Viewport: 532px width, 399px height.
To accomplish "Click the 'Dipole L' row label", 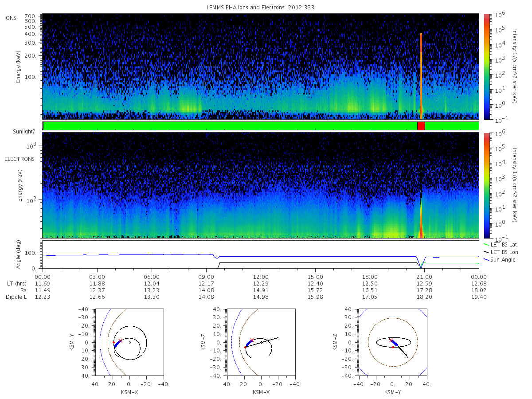I will 16,297.
